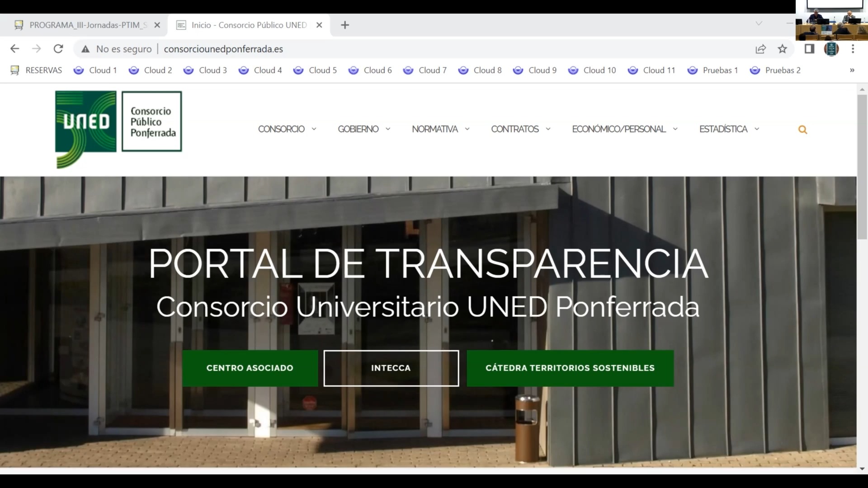Click the PORTAL DE TRANSPARENCIA heading
868x488 pixels.
428,264
